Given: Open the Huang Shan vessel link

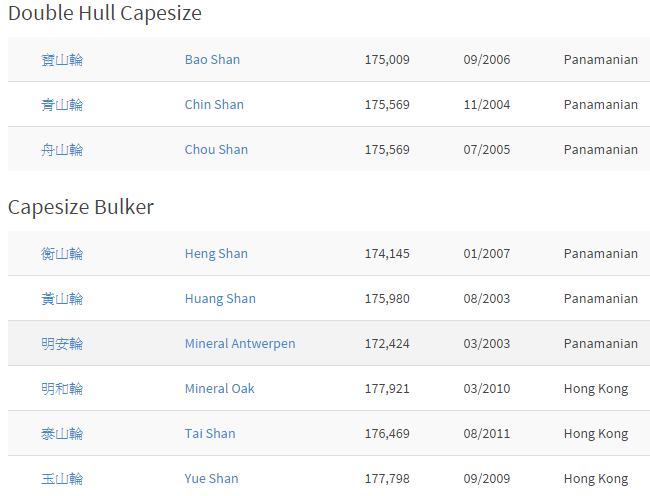Looking at the screenshot, I should coord(220,299).
